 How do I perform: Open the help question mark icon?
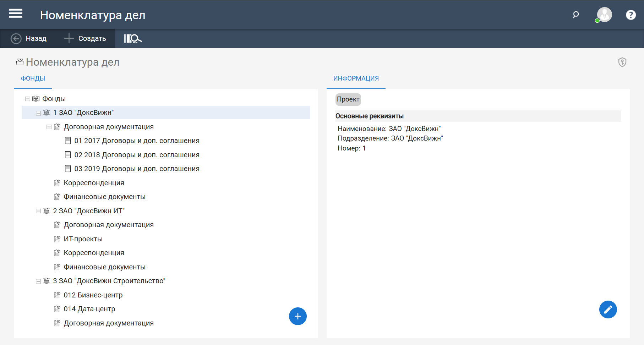631,15
